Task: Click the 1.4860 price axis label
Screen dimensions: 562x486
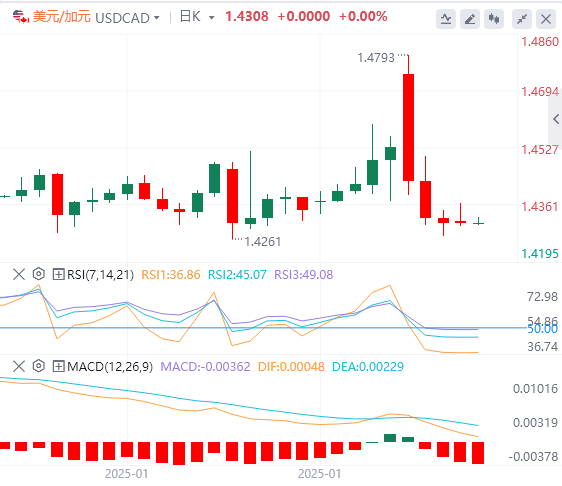Action: 540,42
